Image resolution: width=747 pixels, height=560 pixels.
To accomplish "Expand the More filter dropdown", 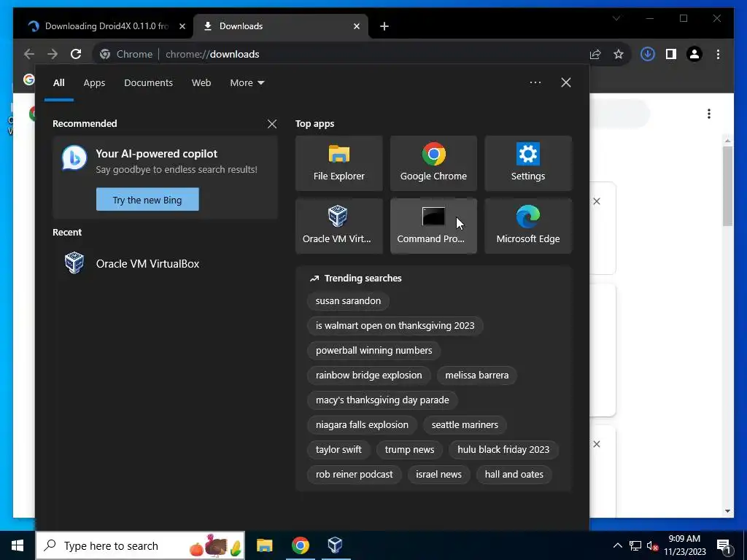I will click(247, 83).
